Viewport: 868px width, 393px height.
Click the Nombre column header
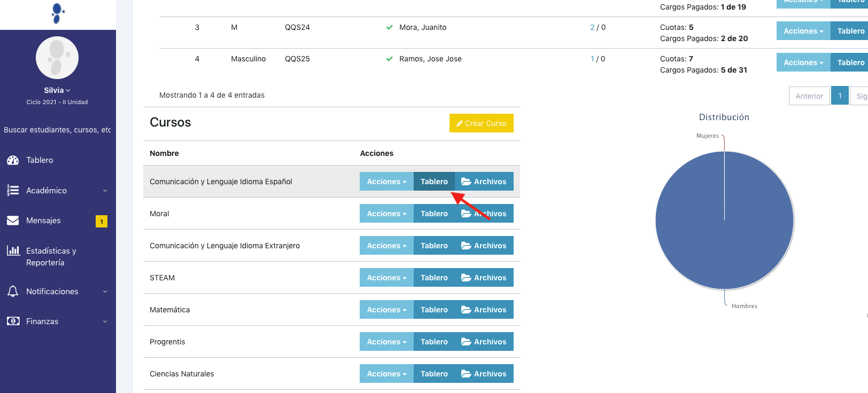click(164, 153)
